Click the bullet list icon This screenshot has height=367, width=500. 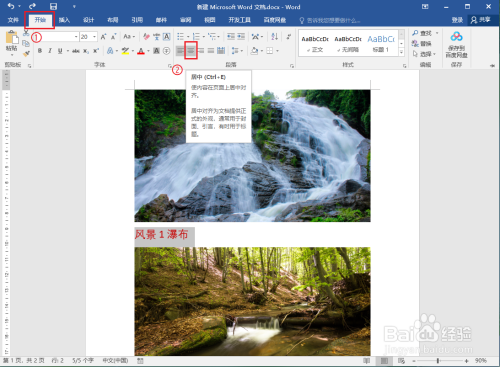(180, 36)
